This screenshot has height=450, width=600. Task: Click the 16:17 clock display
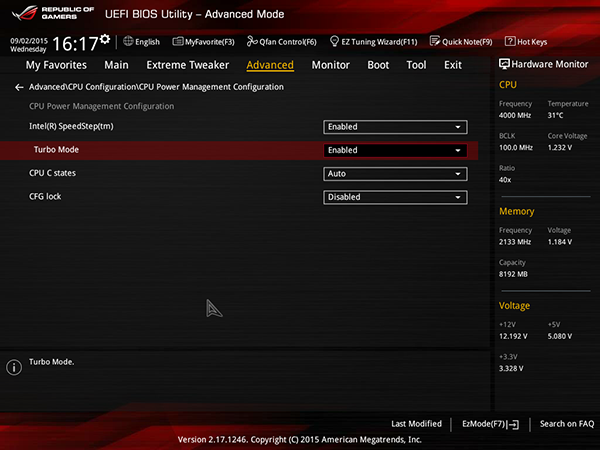[75, 44]
